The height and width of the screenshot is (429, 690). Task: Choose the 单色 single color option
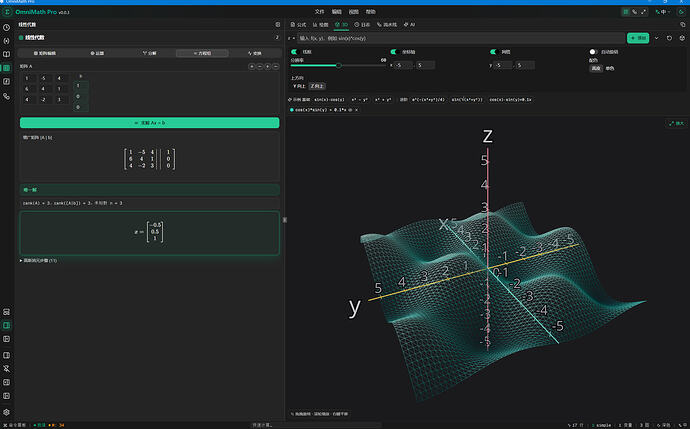pyautogui.click(x=609, y=69)
